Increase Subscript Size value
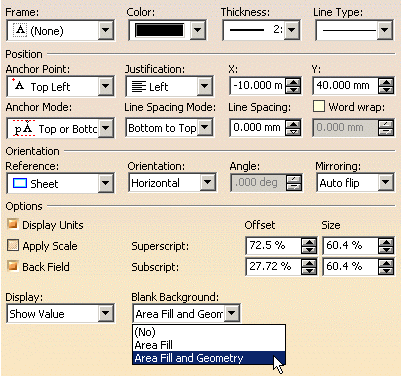This screenshot has width=401, height=376. pyautogui.click(x=386, y=263)
